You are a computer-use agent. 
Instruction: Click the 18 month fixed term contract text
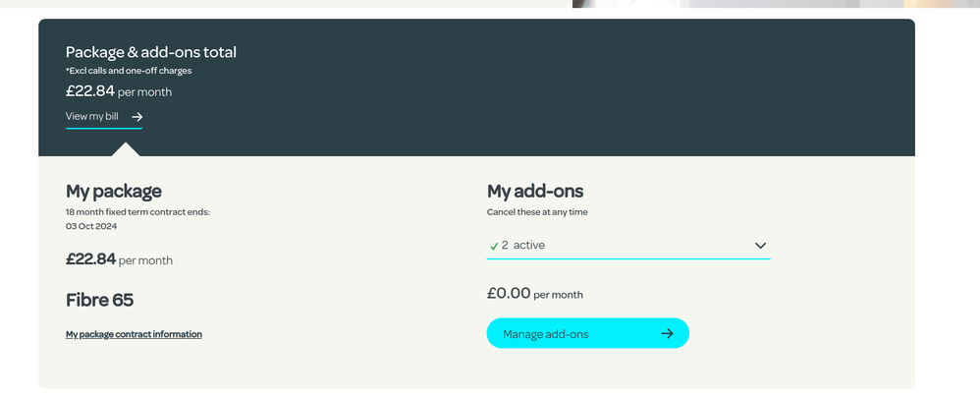click(137, 211)
